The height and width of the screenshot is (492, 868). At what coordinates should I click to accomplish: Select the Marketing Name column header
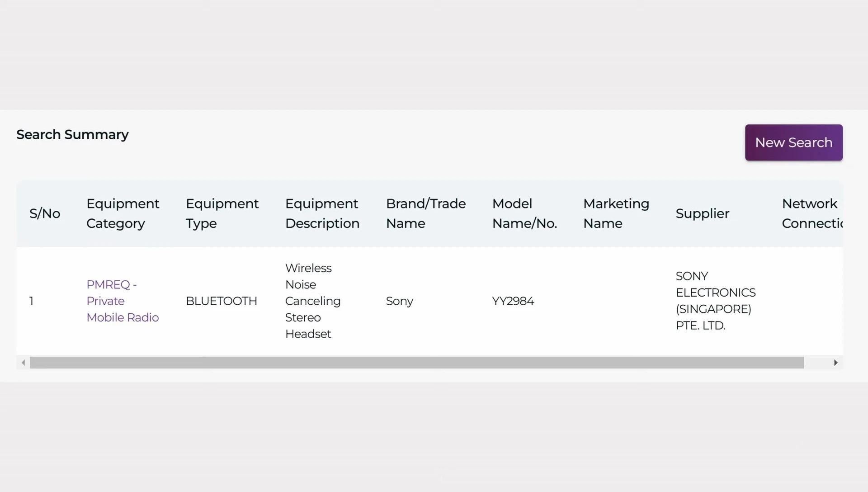616,213
